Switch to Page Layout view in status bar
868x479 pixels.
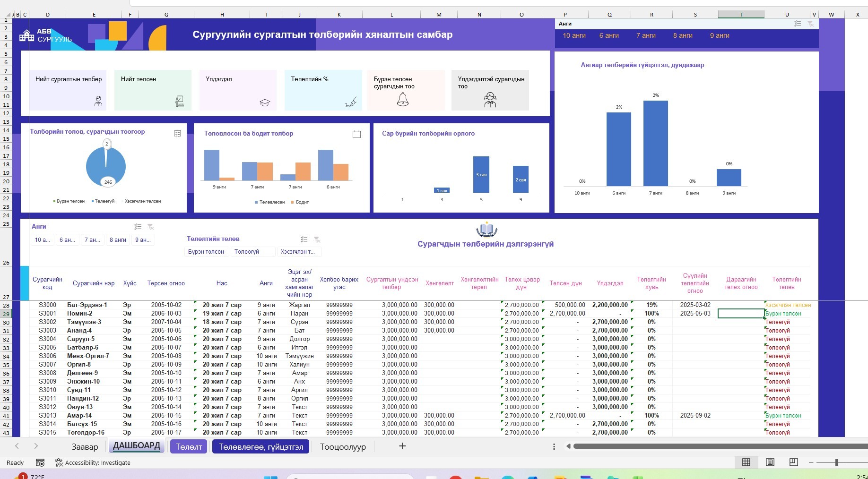(770, 462)
